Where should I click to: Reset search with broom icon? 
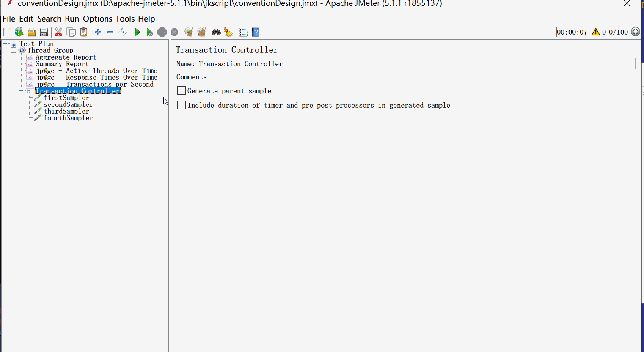228,32
